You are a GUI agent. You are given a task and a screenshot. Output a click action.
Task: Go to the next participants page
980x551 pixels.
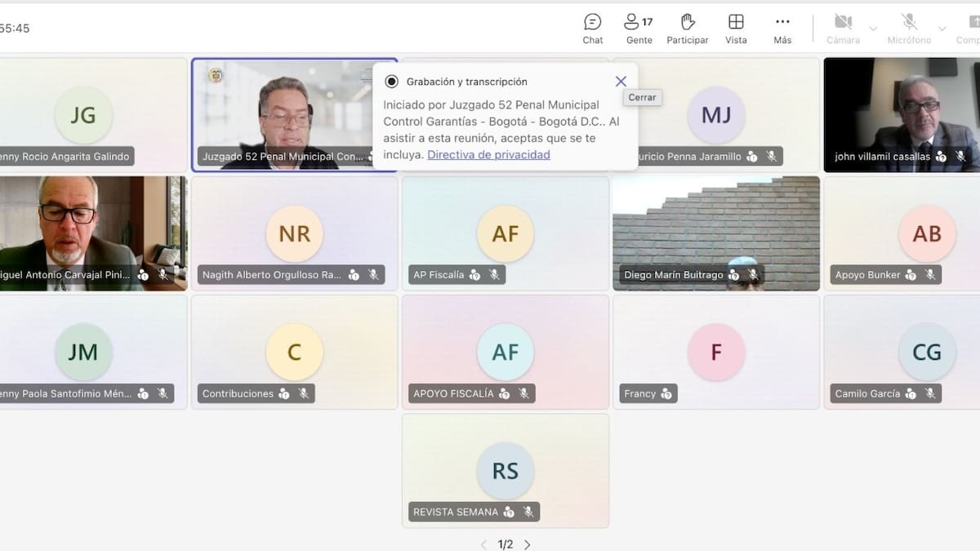coord(528,544)
